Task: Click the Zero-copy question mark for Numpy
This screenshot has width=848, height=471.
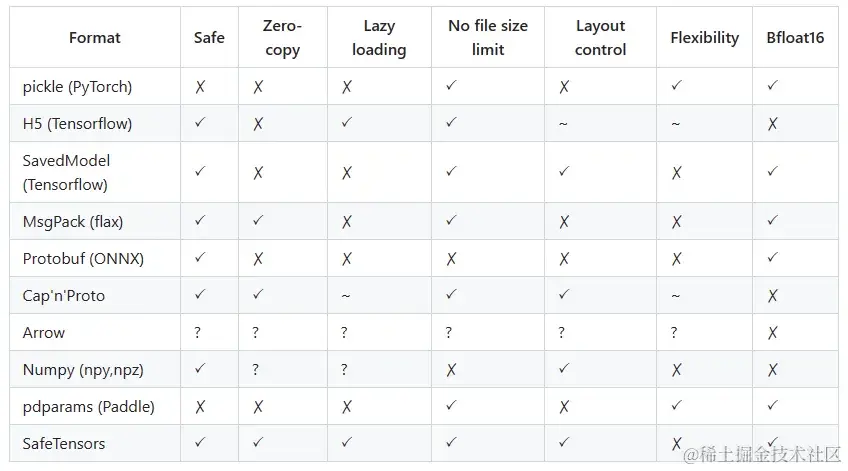Action: (x=255, y=369)
